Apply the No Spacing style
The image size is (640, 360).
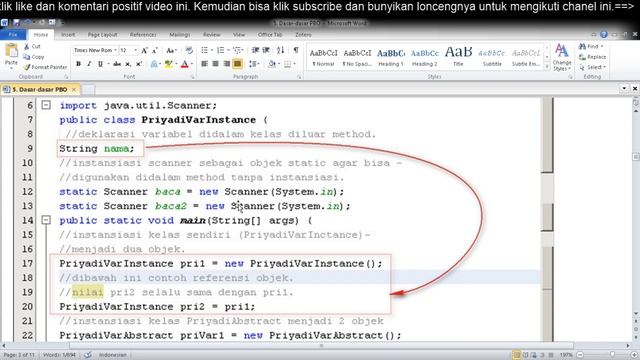click(357, 57)
